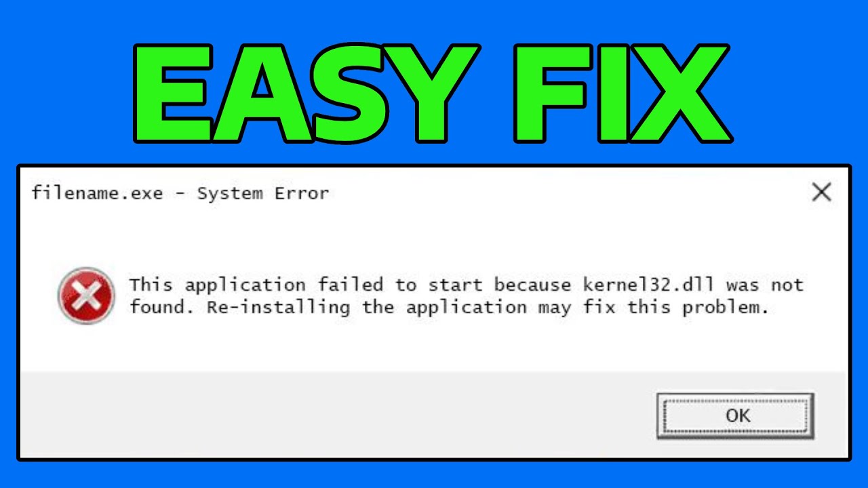Click 'System Error' in the title bar

point(263,193)
